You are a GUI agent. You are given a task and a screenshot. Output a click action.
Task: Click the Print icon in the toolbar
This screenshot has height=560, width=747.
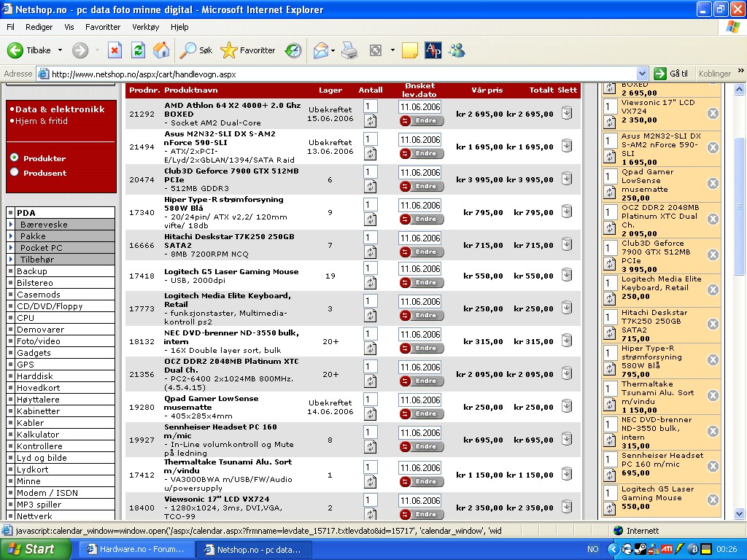(349, 50)
